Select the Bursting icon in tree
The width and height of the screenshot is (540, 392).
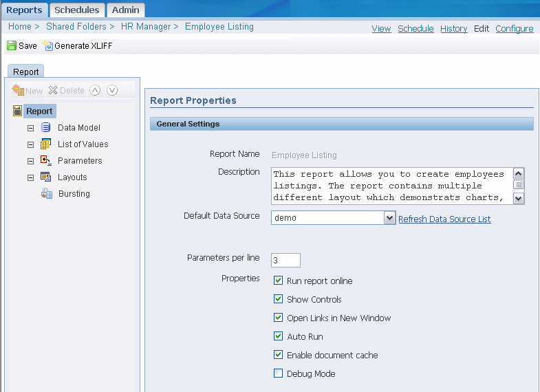(x=47, y=193)
